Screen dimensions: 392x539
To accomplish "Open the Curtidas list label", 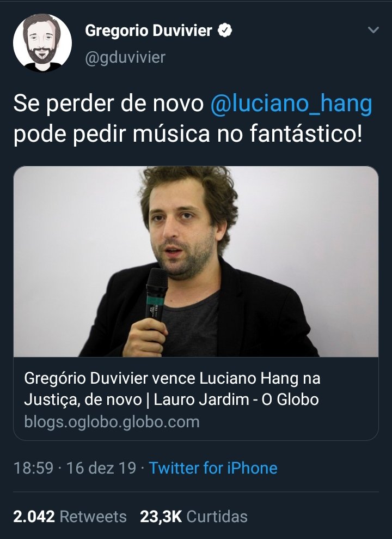I will coord(217,517).
